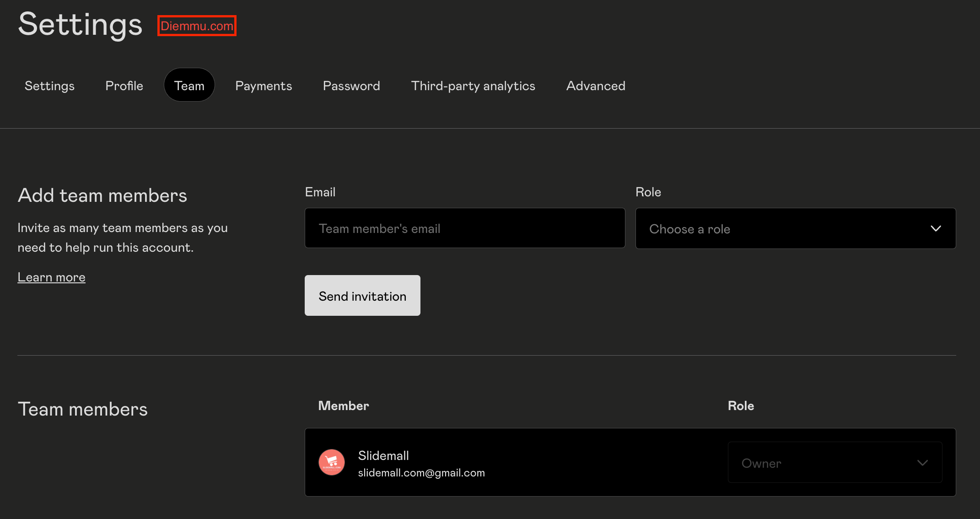Click the Choose a role chevron arrow

pyautogui.click(x=936, y=228)
